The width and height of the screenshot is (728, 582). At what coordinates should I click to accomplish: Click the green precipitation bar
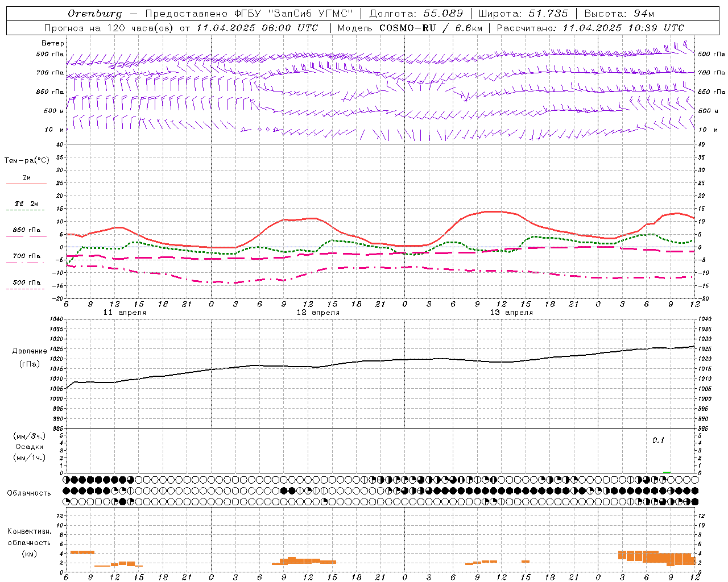[667, 472]
